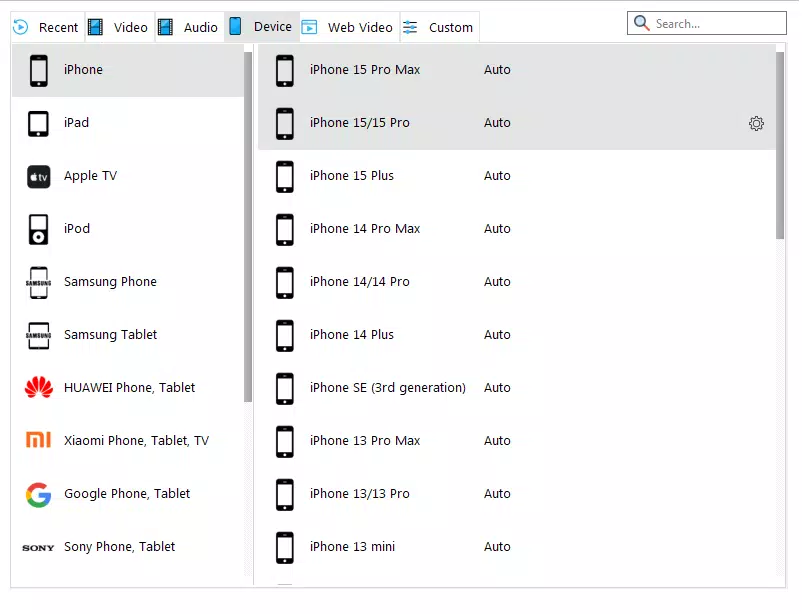802x614 pixels.
Task: Select the iPod category label
Action: pyautogui.click(x=77, y=229)
